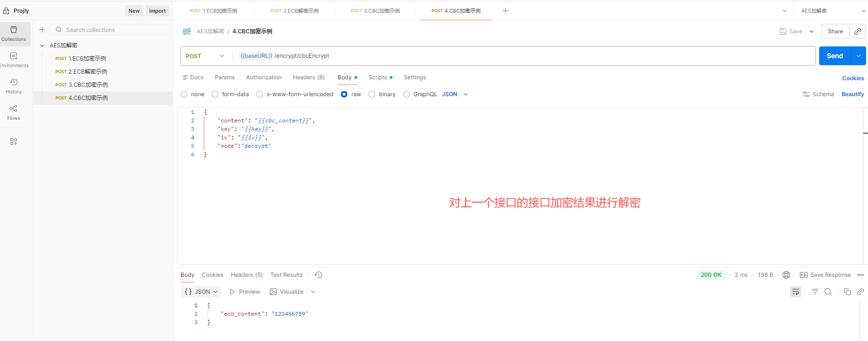The height and width of the screenshot is (341, 868).
Task: Switch to the Headers (8) tab
Action: point(309,77)
